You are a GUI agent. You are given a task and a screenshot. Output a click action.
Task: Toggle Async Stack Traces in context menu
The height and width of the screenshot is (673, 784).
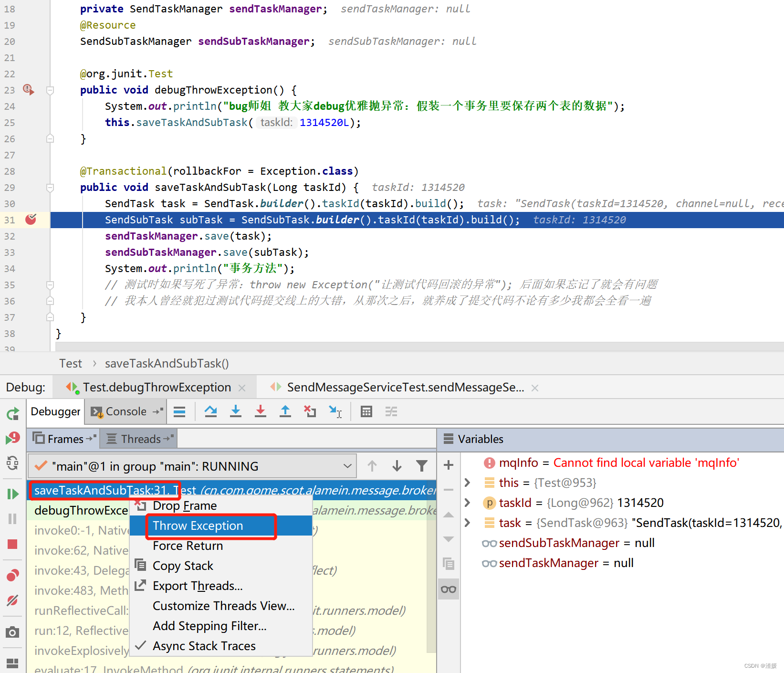click(204, 646)
